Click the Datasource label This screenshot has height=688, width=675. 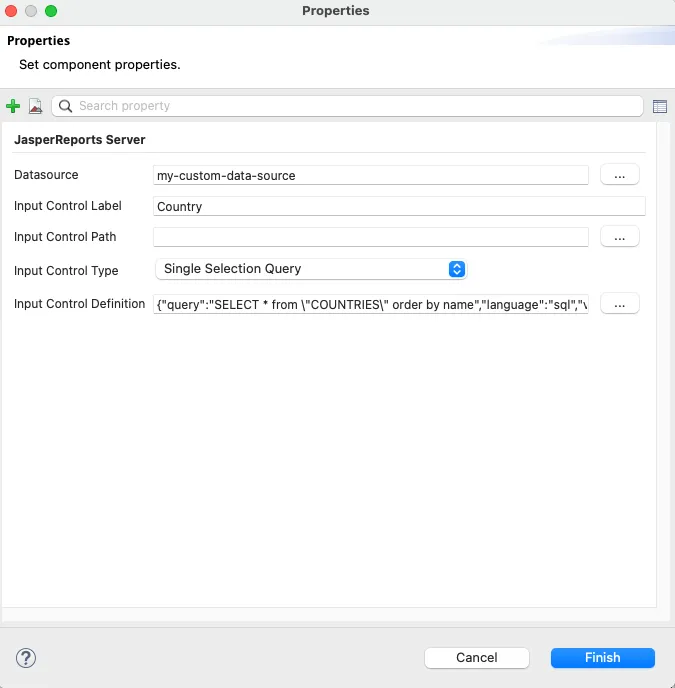[46, 175]
